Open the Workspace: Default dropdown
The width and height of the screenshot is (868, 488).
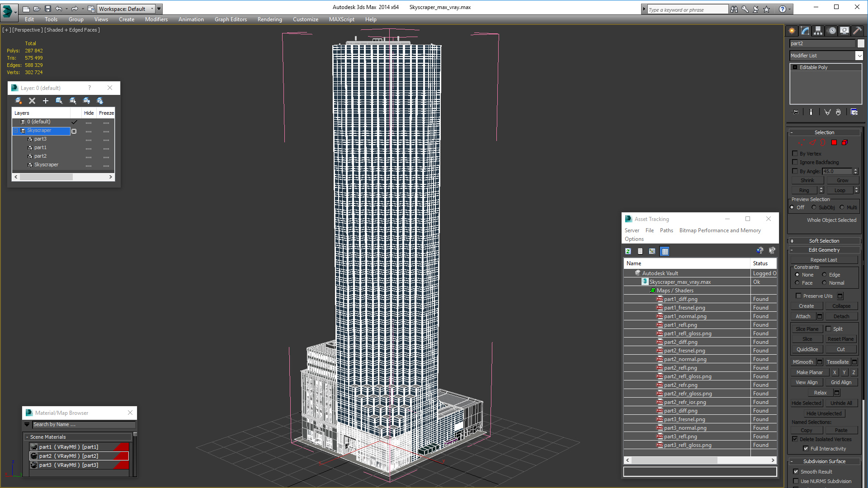coord(126,9)
